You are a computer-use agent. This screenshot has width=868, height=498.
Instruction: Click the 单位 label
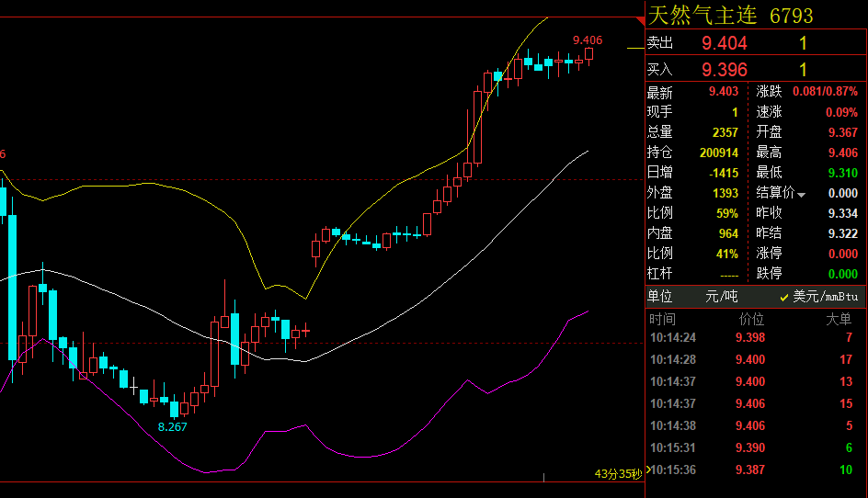pos(660,297)
